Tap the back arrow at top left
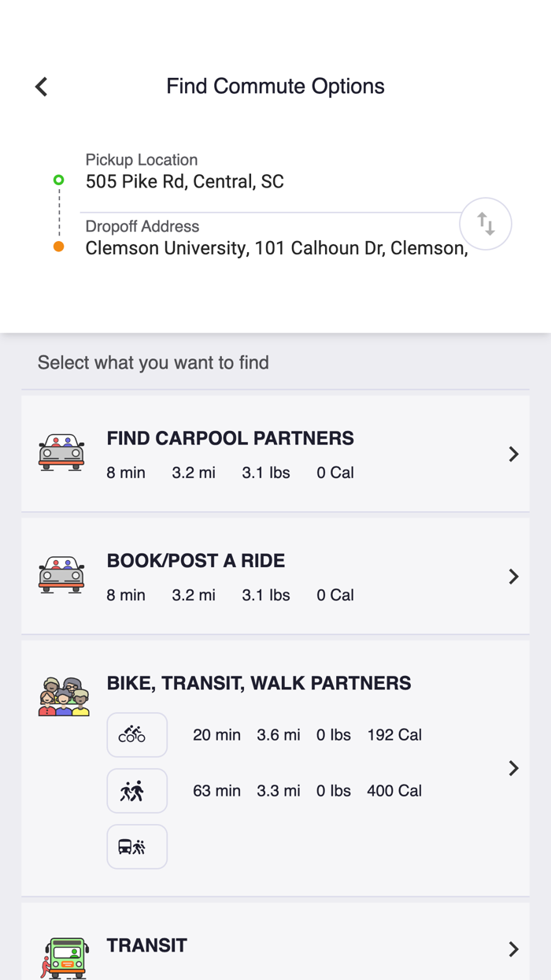Viewport: 551px width, 980px height. click(x=40, y=86)
